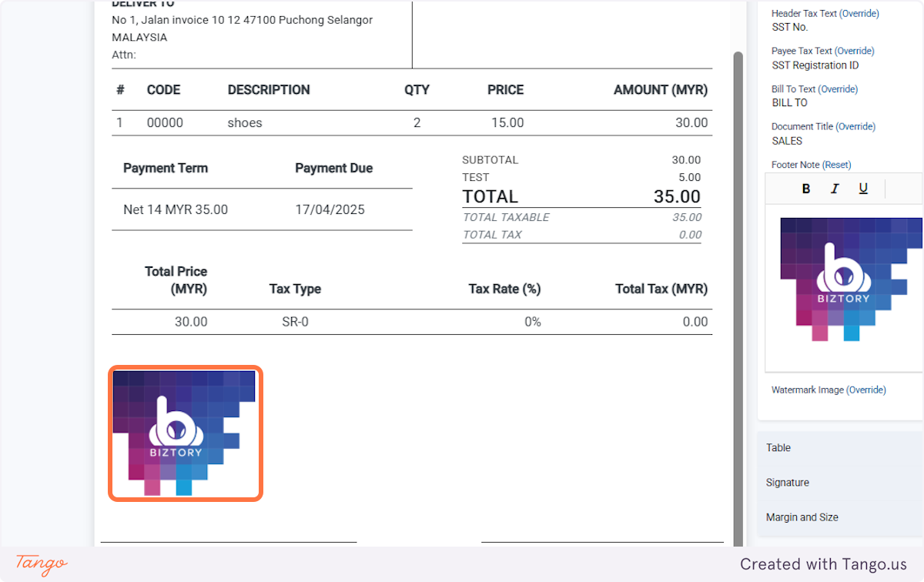Click the QTY column header
This screenshot has width=924, height=582.
coord(417,90)
